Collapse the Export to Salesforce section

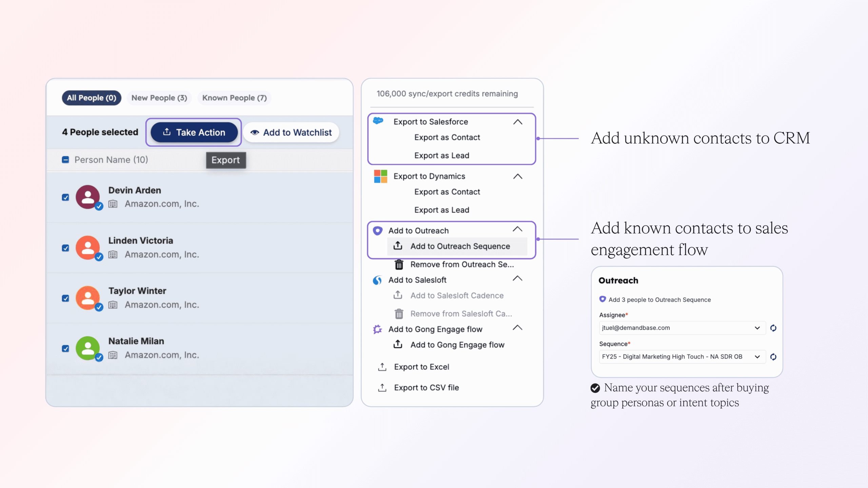[x=517, y=122]
